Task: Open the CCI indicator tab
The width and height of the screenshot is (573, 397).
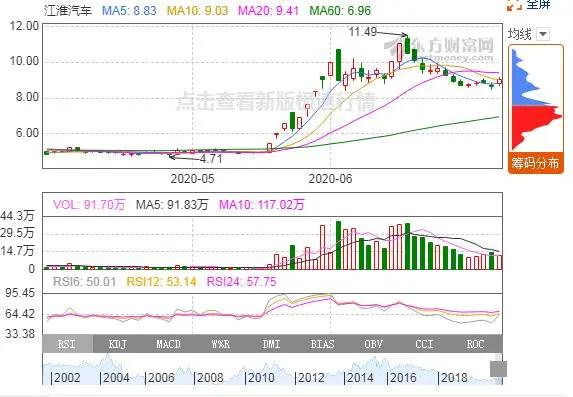Action: coord(424,344)
